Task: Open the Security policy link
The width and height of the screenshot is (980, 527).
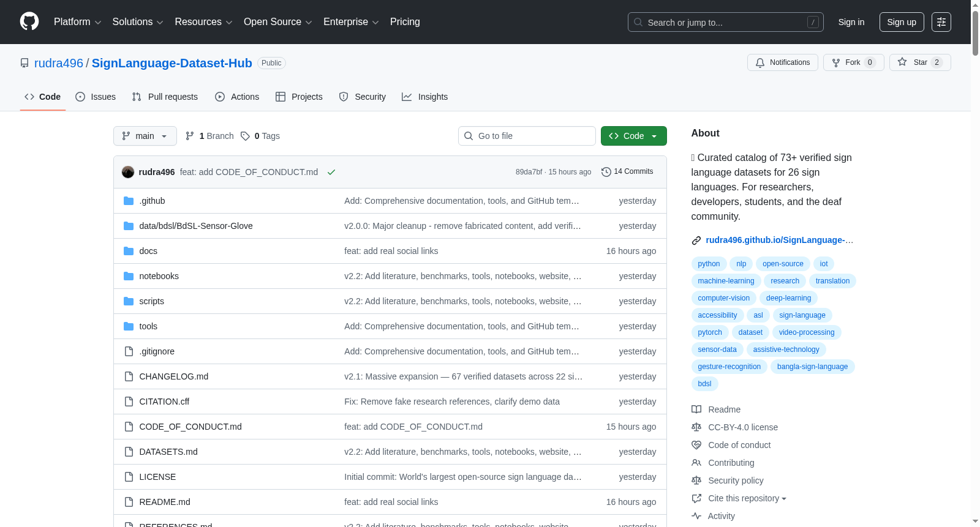Action: tap(736, 480)
